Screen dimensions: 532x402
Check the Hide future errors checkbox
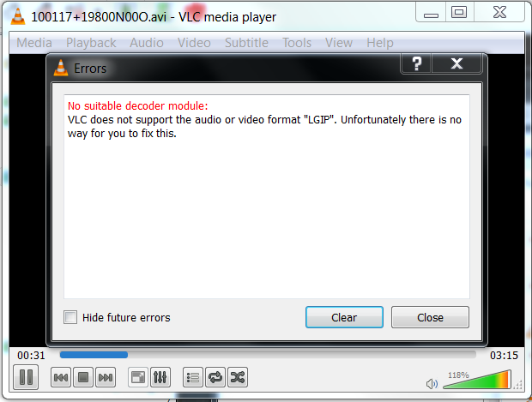point(70,317)
